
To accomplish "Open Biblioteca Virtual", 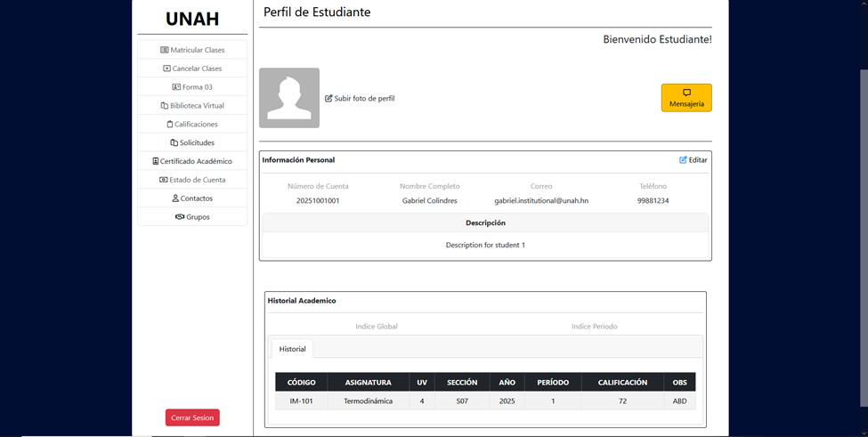I will [x=192, y=106].
